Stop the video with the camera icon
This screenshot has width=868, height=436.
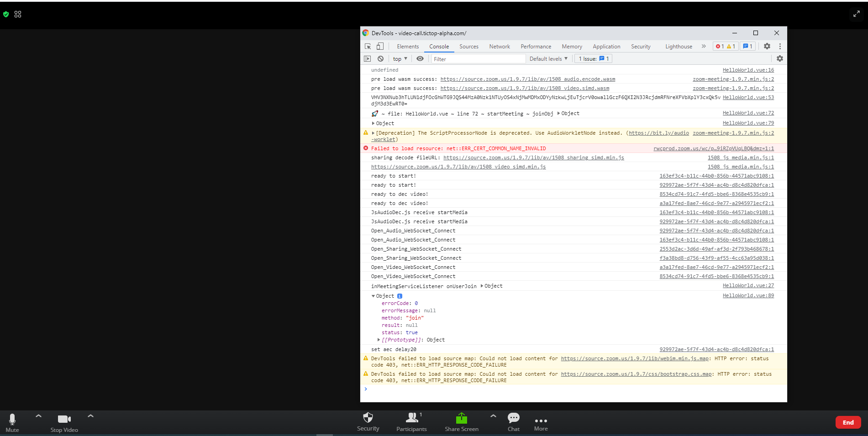click(x=64, y=419)
